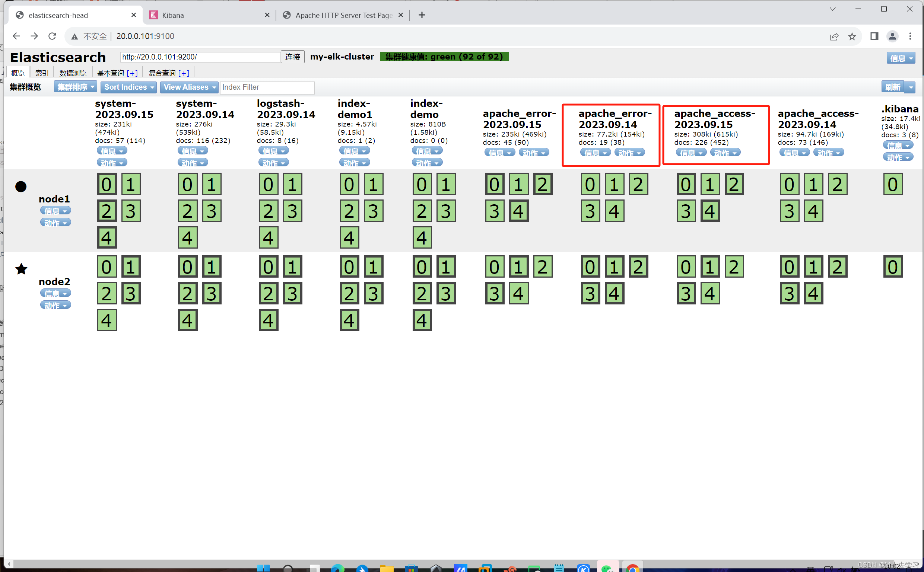Open the refresh interval dropdown arrow
Image resolution: width=924 pixels, height=572 pixels.
910,87
